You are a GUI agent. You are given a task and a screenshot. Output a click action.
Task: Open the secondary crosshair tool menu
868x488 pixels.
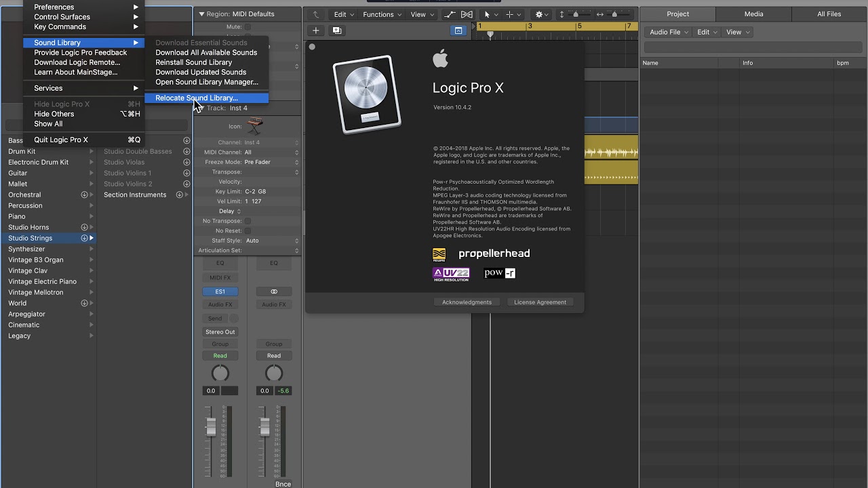click(x=513, y=14)
